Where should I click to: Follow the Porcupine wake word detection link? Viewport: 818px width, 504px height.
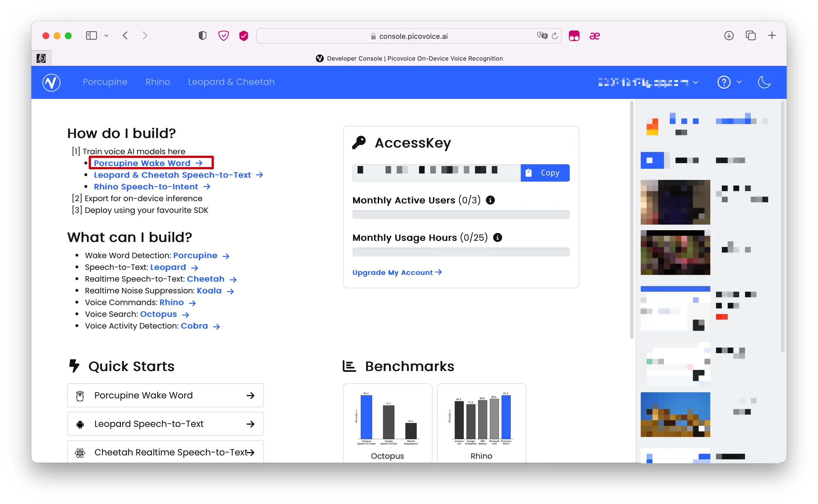(201, 255)
